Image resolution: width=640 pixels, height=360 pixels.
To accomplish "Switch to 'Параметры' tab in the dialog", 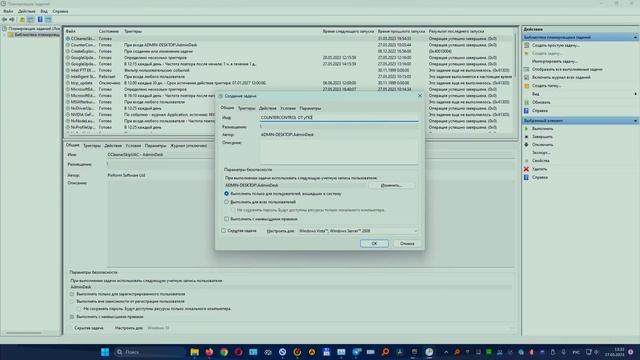I will 310,108.
